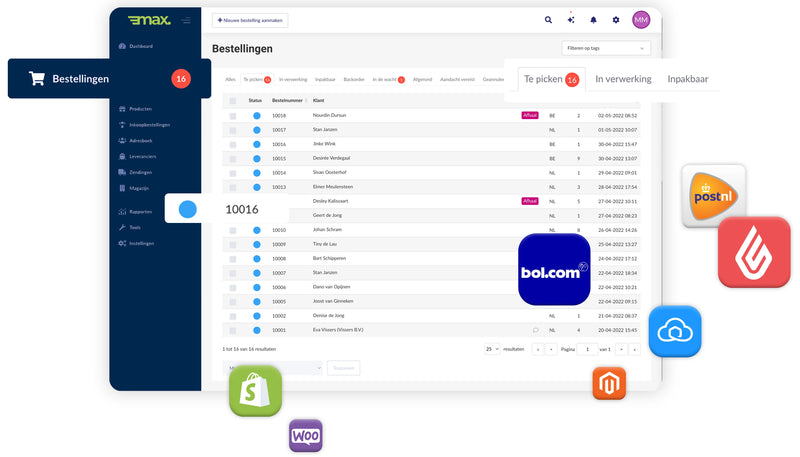Click the max. logo in sidebar

click(149, 20)
